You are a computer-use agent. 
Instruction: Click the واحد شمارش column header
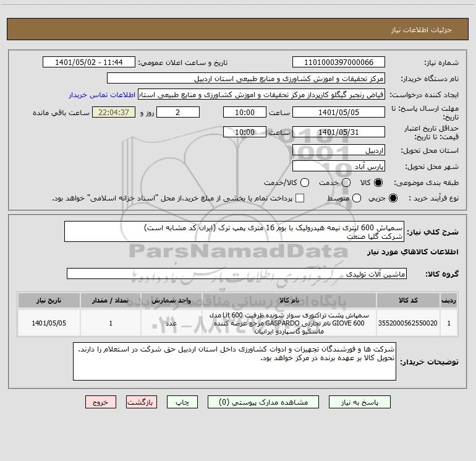pyautogui.click(x=171, y=300)
